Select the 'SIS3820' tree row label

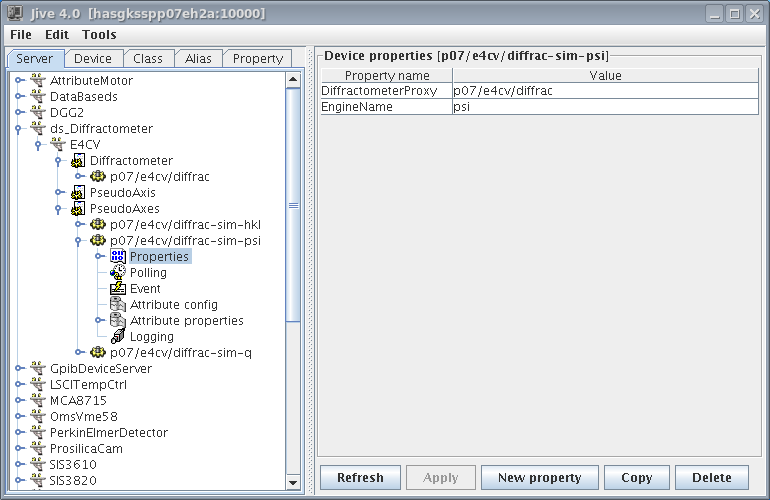click(x=73, y=480)
